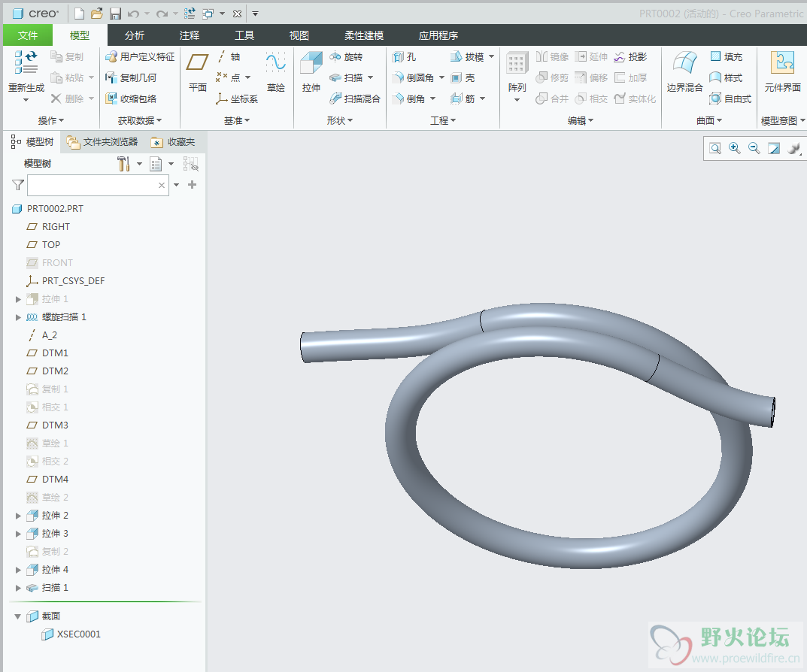807x672 pixels.
Task: Expand the Datum (基准) group menu
Action: pyautogui.click(x=237, y=120)
